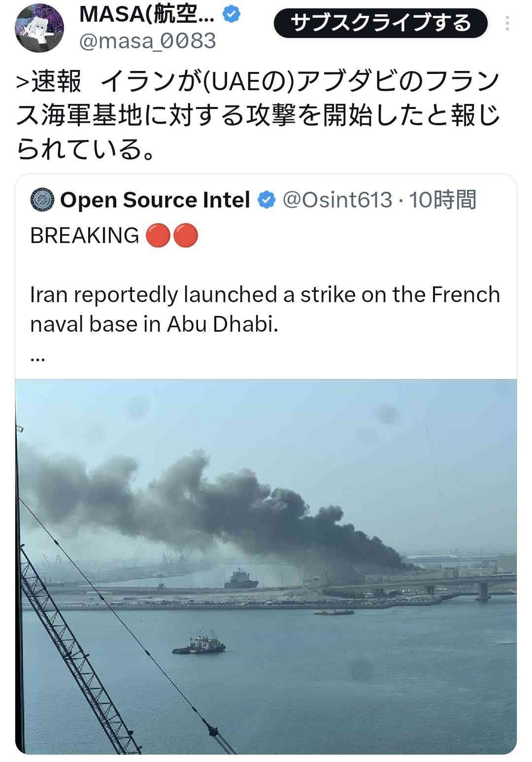
Task: Click the second red circle emoji
Action: 185,235
